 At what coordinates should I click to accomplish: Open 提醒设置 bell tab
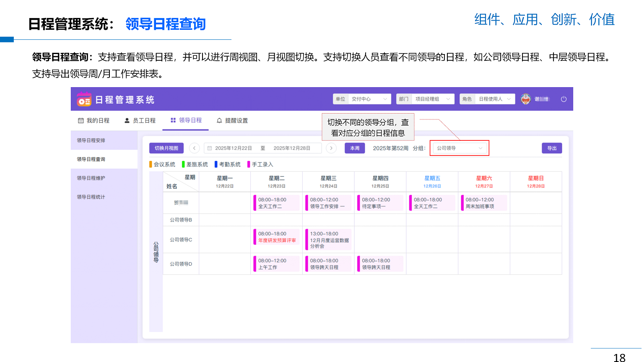pos(232,121)
